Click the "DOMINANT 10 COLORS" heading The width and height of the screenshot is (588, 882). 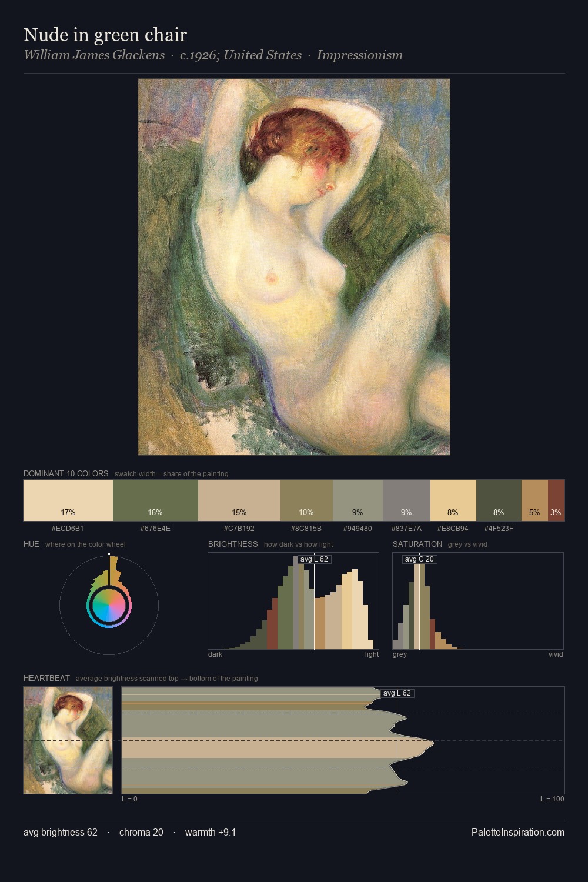coord(66,473)
